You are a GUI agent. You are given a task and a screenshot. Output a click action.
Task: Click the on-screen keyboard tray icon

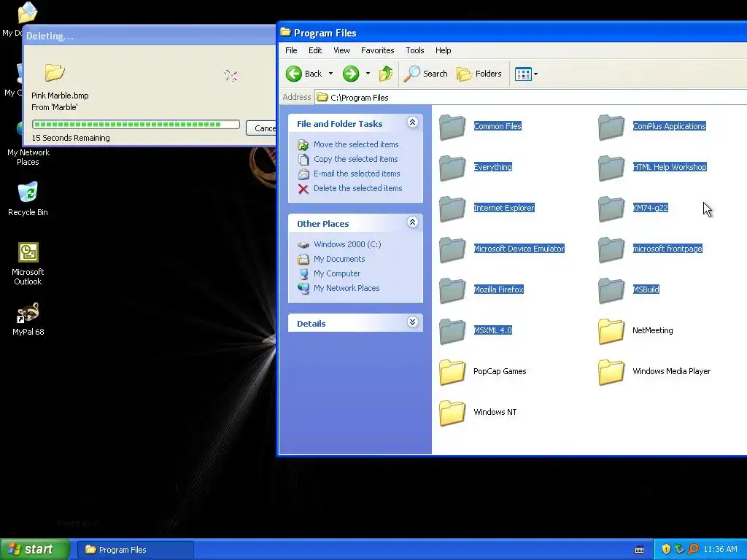click(639, 550)
